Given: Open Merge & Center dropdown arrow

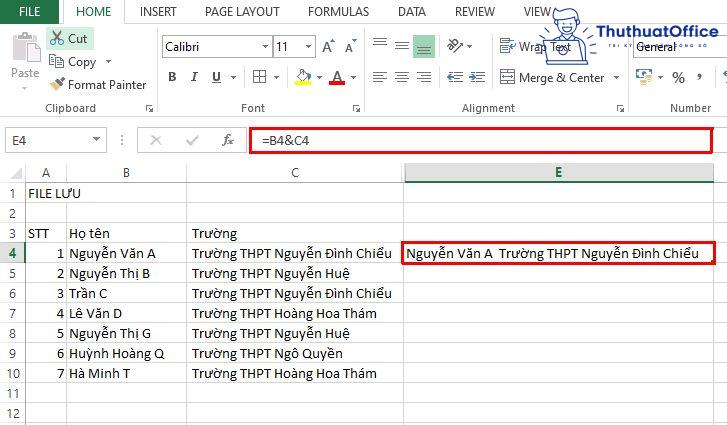Looking at the screenshot, I should coord(616,77).
